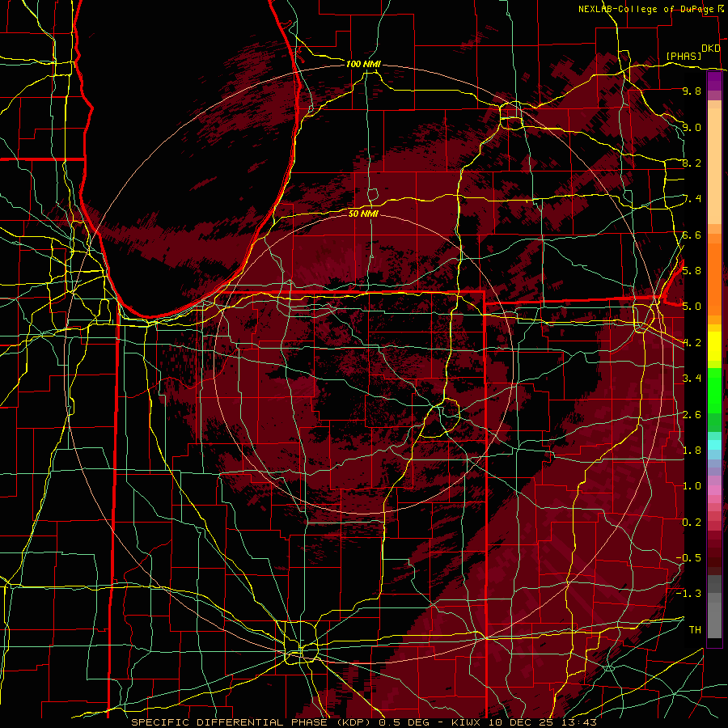Click the 4.2 value on color scale
Image resolution: width=728 pixels, height=728 pixels.
pos(692,343)
